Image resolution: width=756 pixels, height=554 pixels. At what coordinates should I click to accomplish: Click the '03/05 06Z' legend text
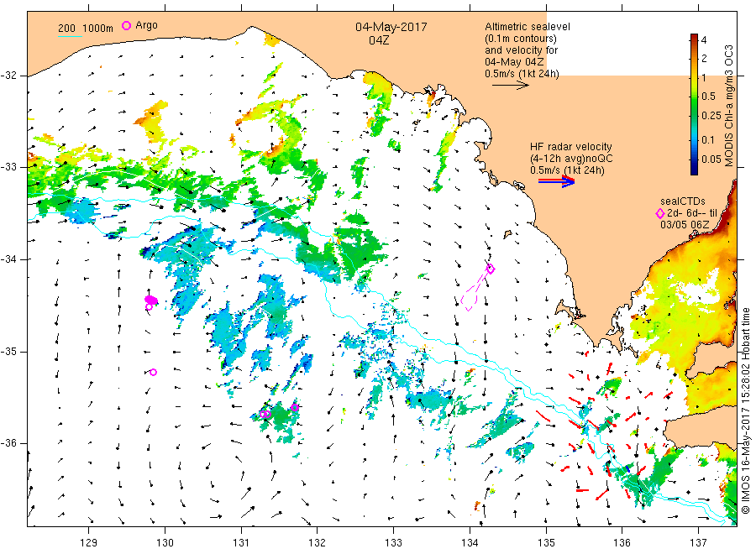685,224
